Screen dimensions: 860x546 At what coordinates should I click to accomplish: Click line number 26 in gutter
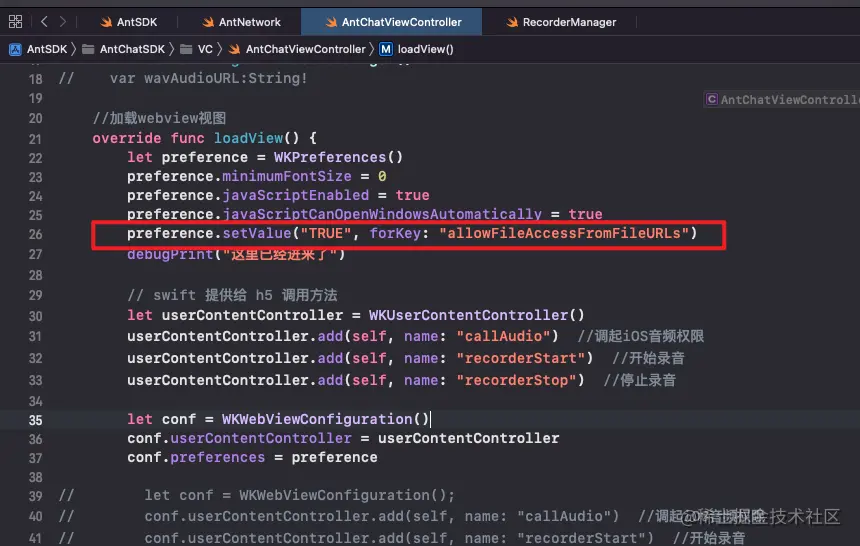35,234
